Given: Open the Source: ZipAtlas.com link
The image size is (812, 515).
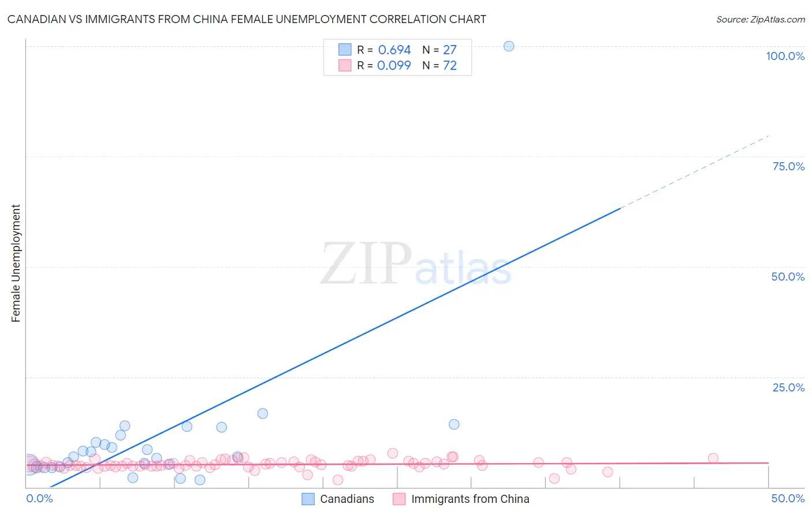Looking at the screenshot, I should (761, 19).
